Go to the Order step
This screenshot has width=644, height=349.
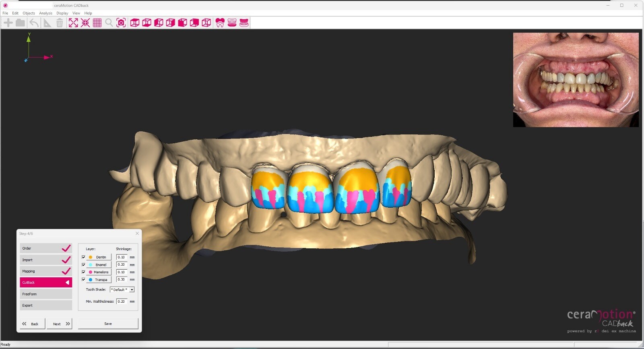point(46,248)
